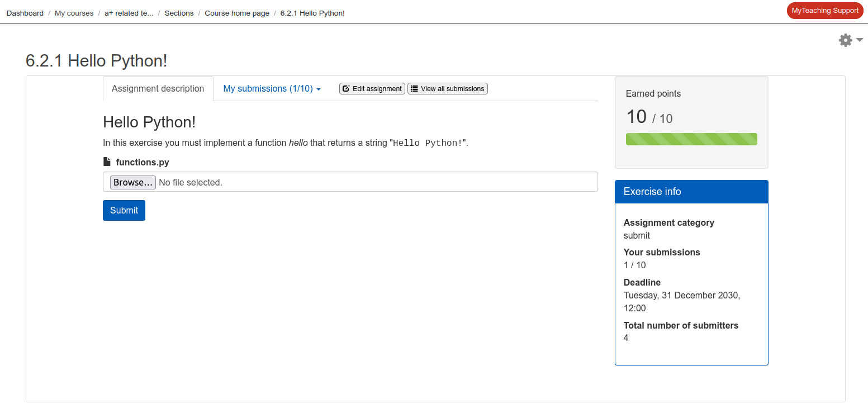
Task: Click the file selection input field
Action: click(350, 182)
